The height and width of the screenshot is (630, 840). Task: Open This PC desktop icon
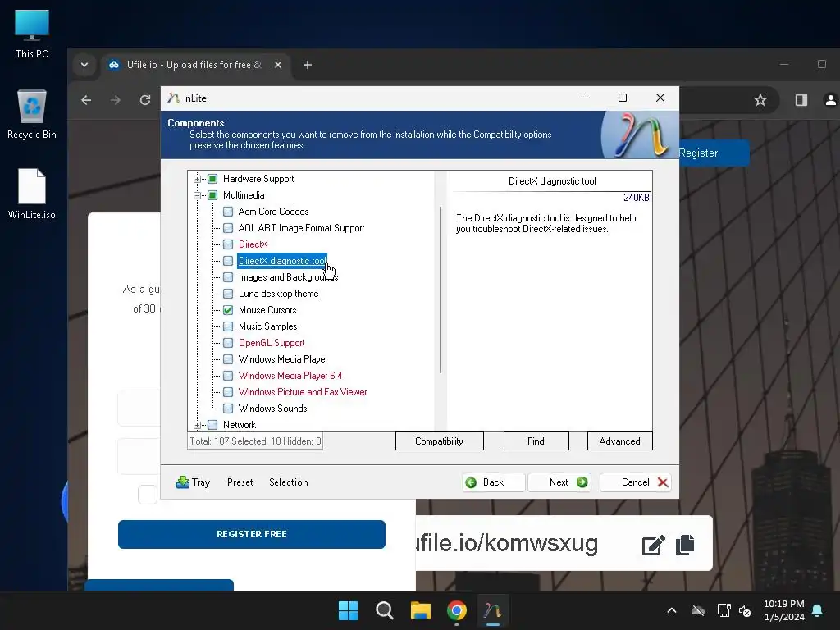pos(32,34)
